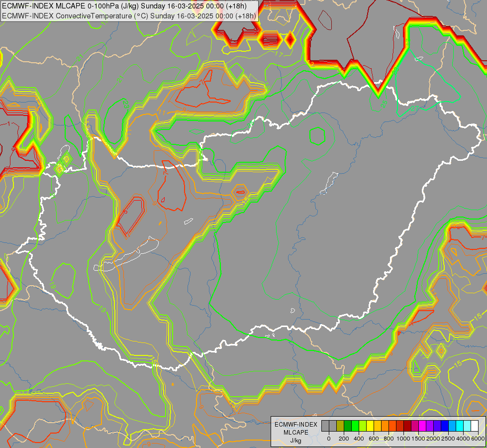Select the dark green legend swatch
The width and height of the screenshot is (487, 448).
[x=348, y=426]
